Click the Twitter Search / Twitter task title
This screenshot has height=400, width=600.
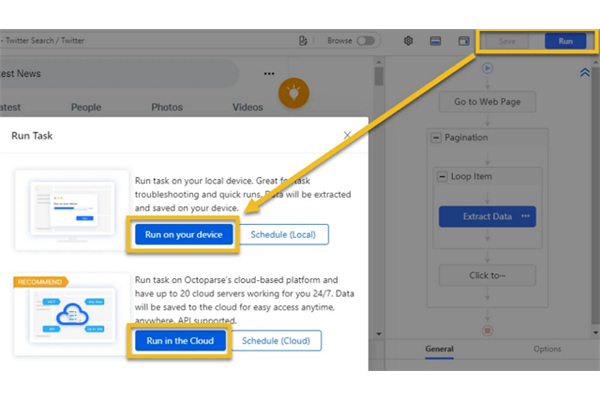tap(45, 41)
